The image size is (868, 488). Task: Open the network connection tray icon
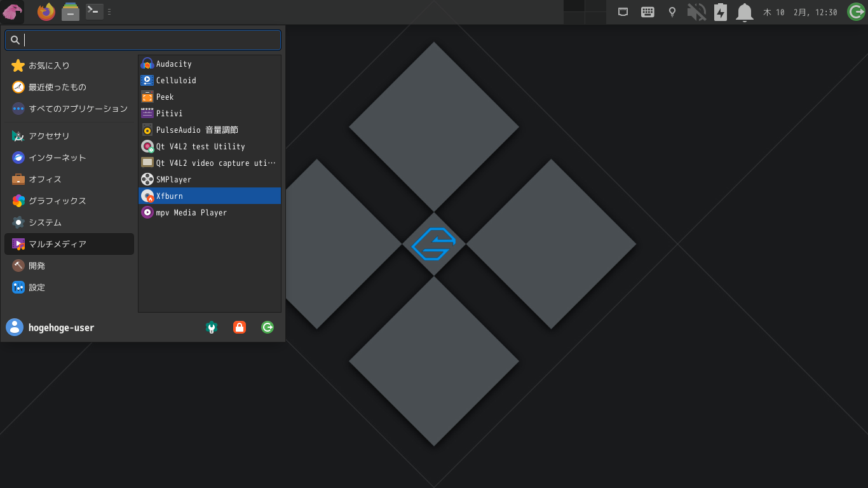(x=623, y=11)
